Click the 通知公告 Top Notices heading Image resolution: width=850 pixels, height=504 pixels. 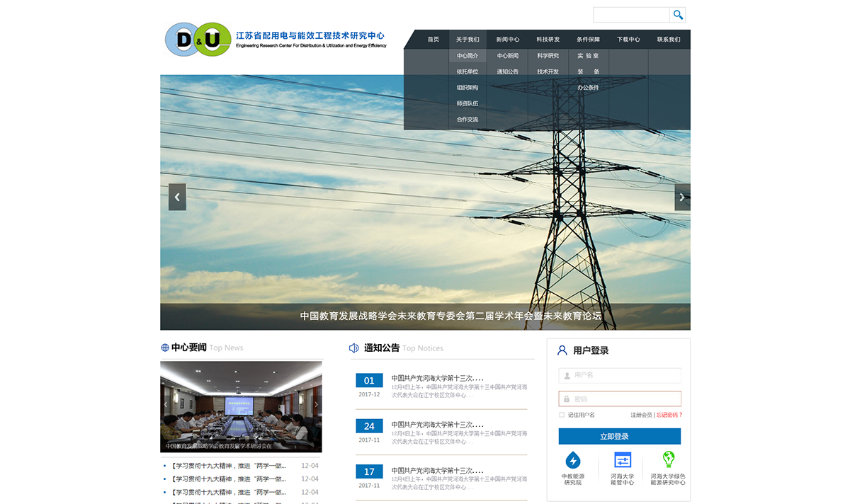pyautogui.click(x=404, y=348)
